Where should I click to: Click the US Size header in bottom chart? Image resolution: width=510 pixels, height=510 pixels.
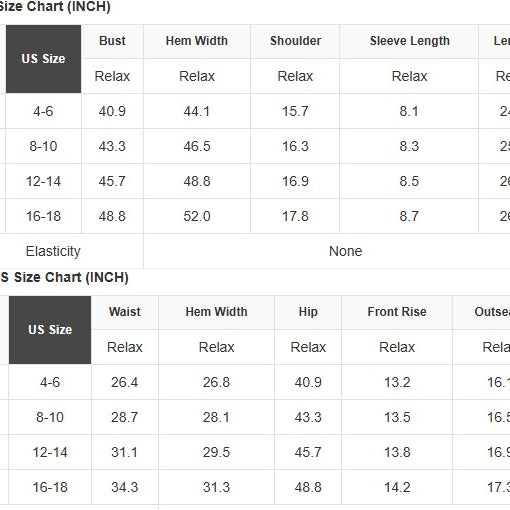pyautogui.click(x=50, y=330)
